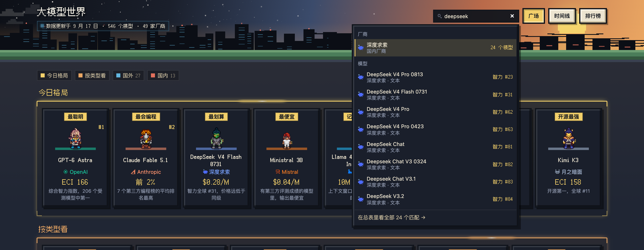Click 数据更新于 9 月 17 日 status banner

click(103, 26)
